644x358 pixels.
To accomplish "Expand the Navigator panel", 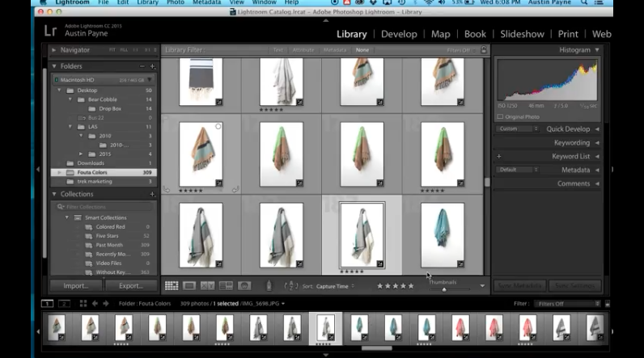I will click(54, 50).
